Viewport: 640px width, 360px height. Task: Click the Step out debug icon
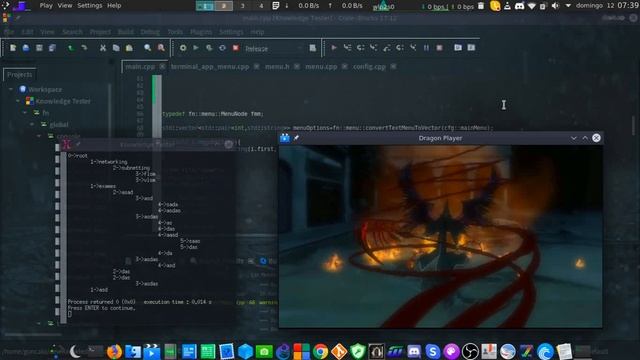387,48
